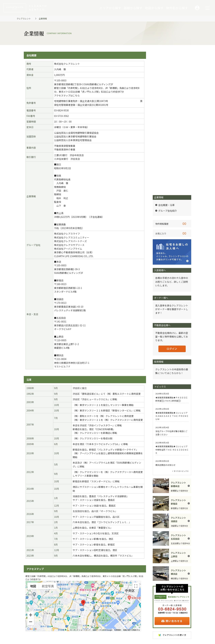Click アクセスマップはこちら link

(67, 95)
